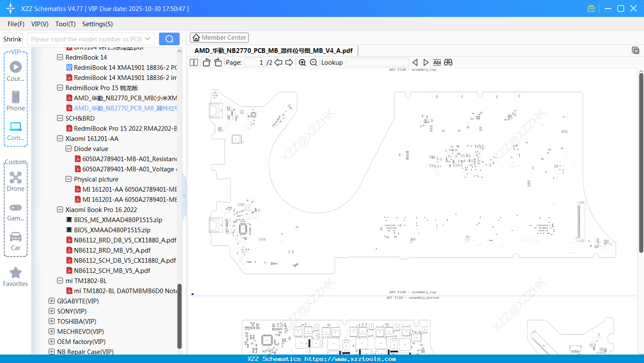Viewport: 644px width, 363px height.
Task: Collapse the RedmiBook 14 folder
Action: (60, 57)
